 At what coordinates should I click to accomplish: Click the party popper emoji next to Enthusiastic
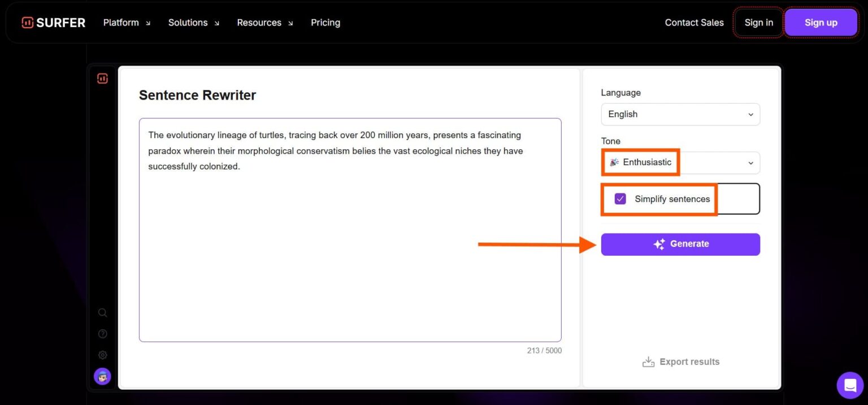(615, 162)
